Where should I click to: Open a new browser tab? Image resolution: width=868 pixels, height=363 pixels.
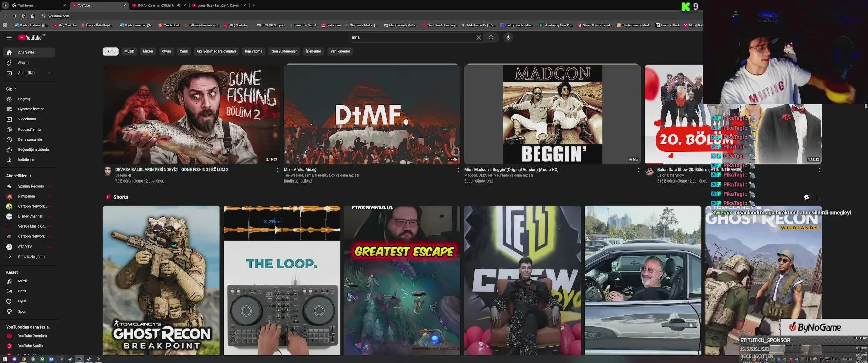254,5
